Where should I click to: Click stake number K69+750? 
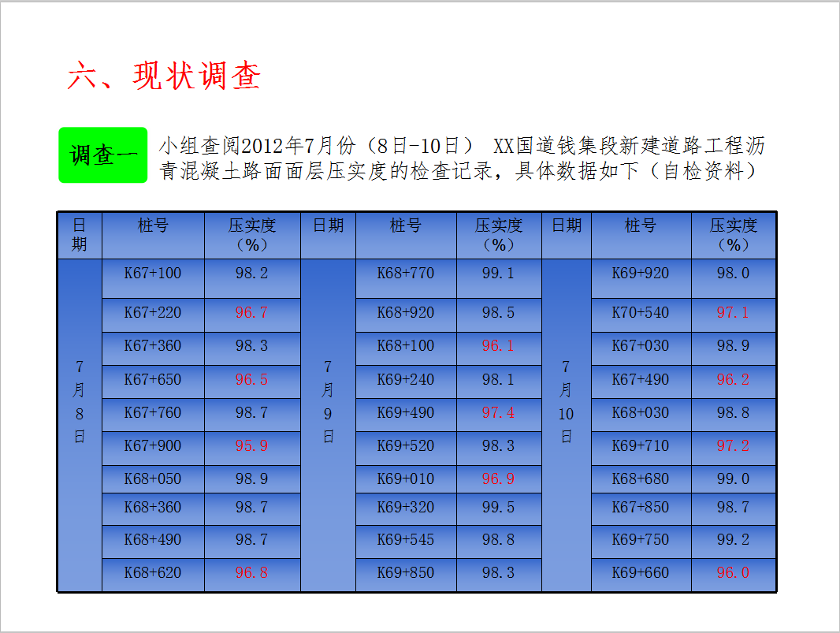point(641,540)
